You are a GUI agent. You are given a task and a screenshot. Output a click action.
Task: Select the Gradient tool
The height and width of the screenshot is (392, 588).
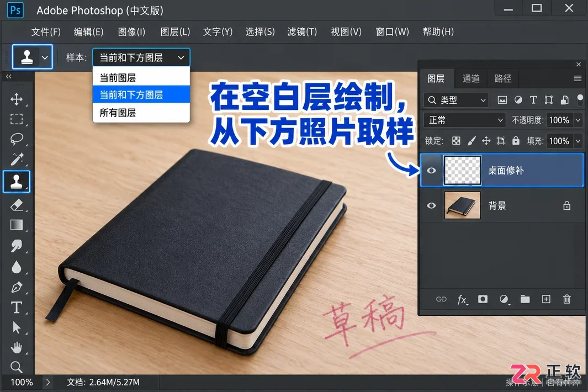coord(16,225)
